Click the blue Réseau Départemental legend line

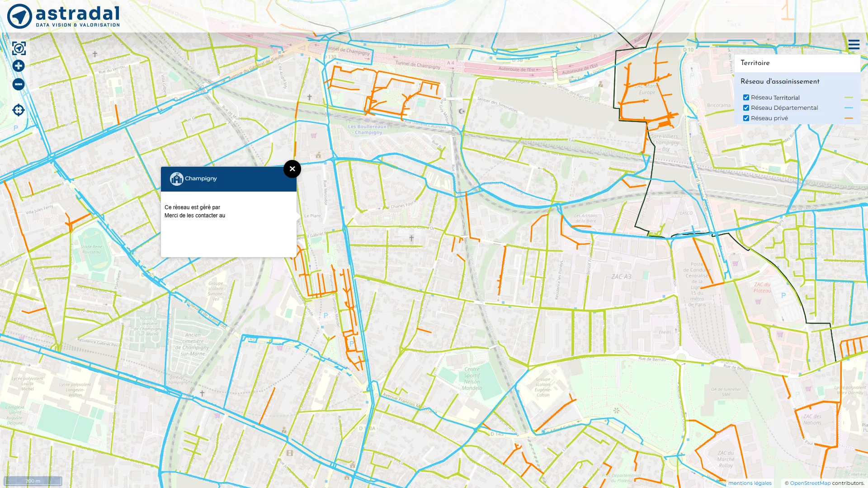849,108
